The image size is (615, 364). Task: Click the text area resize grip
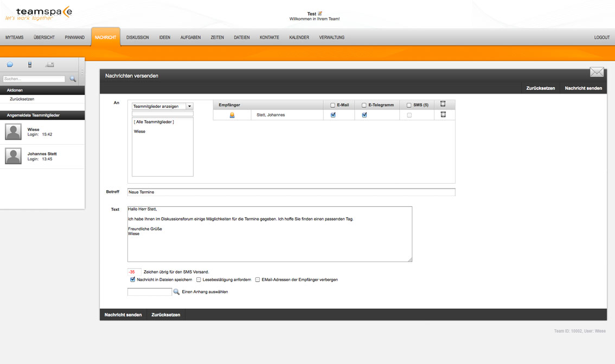410,259
